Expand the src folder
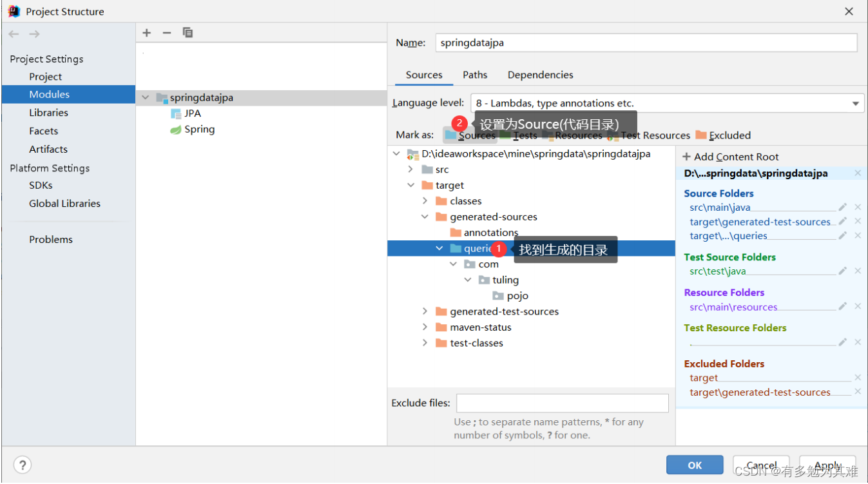 pyautogui.click(x=410, y=169)
